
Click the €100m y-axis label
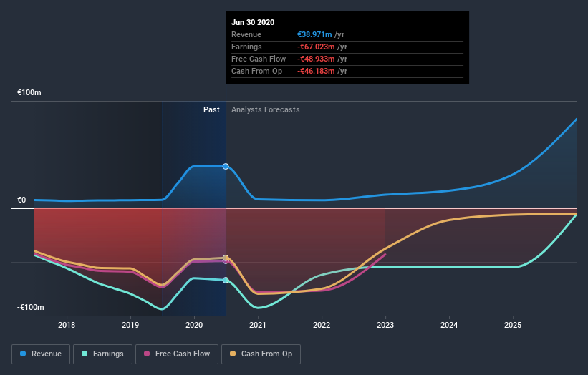[29, 92]
